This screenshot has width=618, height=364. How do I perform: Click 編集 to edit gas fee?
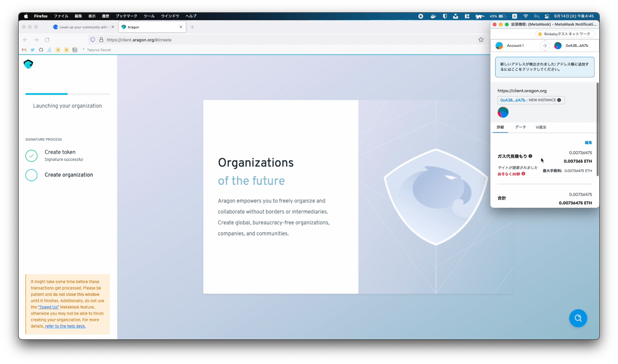588,143
